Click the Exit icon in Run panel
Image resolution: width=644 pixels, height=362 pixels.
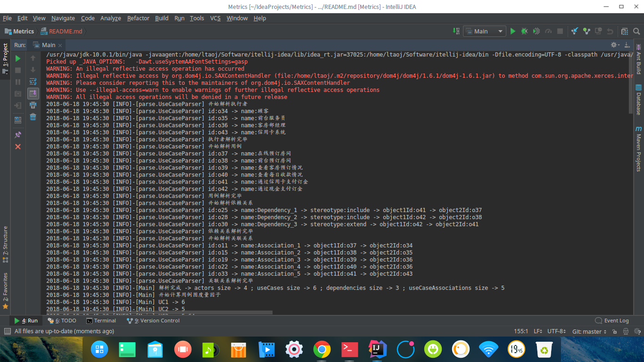tap(18, 106)
